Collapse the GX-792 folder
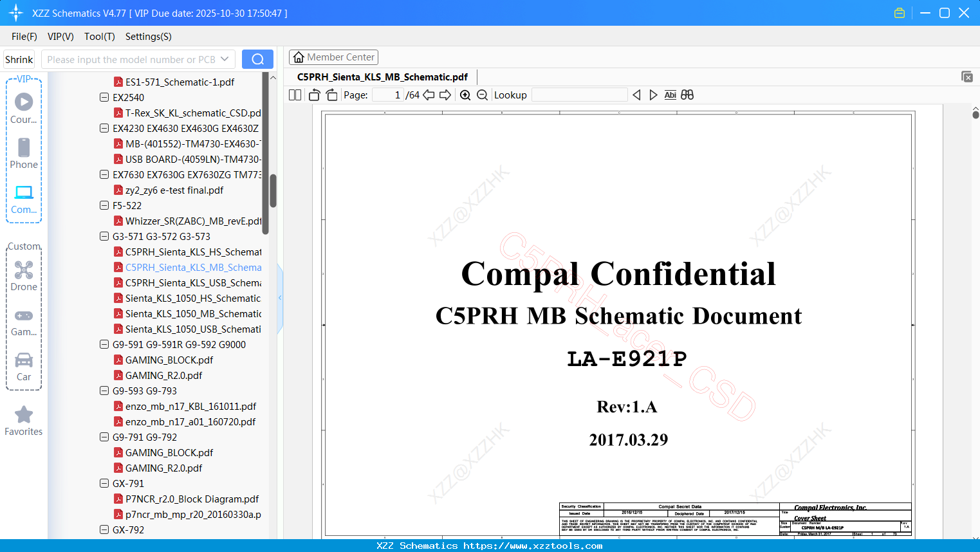The image size is (980, 552). pos(104,530)
